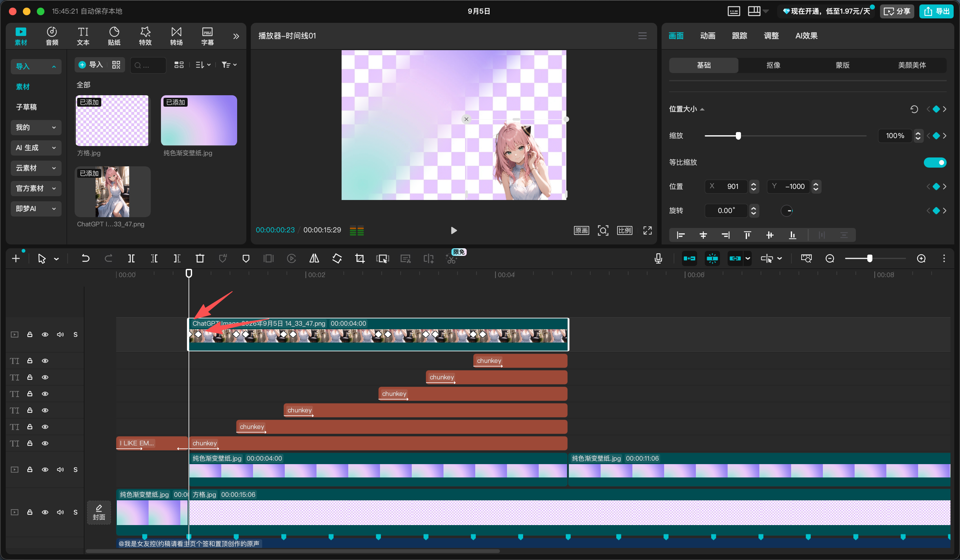Select the crop tool icon
Image resolution: width=960 pixels, height=560 pixels.
[x=360, y=259]
